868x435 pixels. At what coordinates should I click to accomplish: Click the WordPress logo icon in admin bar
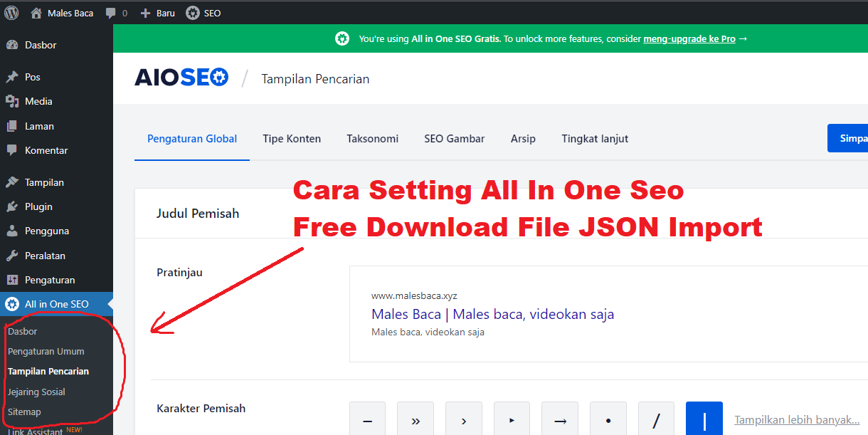tap(11, 13)
